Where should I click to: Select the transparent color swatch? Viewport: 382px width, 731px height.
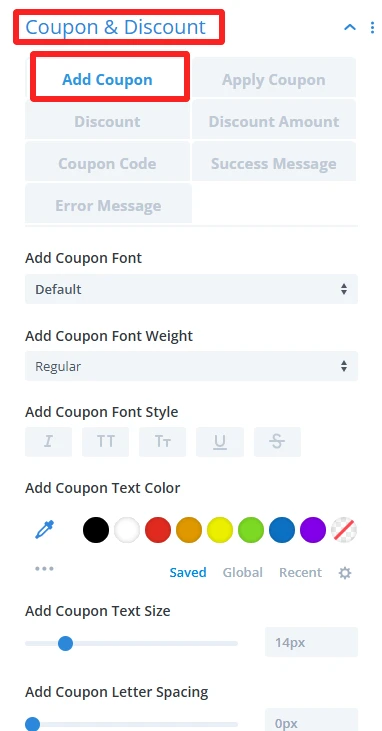tap(344, 530)
